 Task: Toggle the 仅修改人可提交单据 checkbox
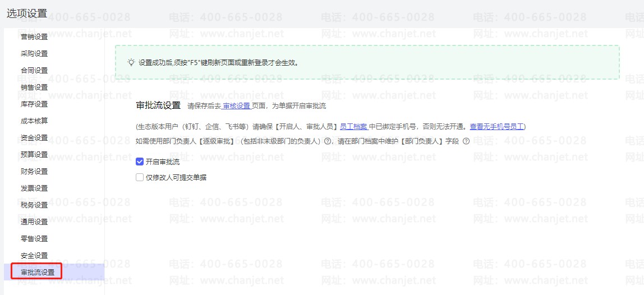click(x=140, y=178)
